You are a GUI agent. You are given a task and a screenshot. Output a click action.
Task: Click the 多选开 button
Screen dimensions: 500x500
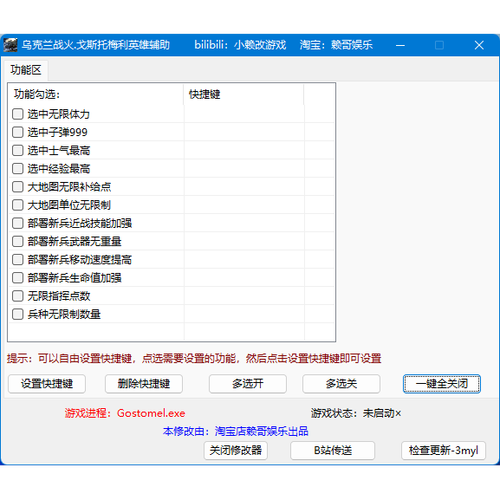coord(248,384)
